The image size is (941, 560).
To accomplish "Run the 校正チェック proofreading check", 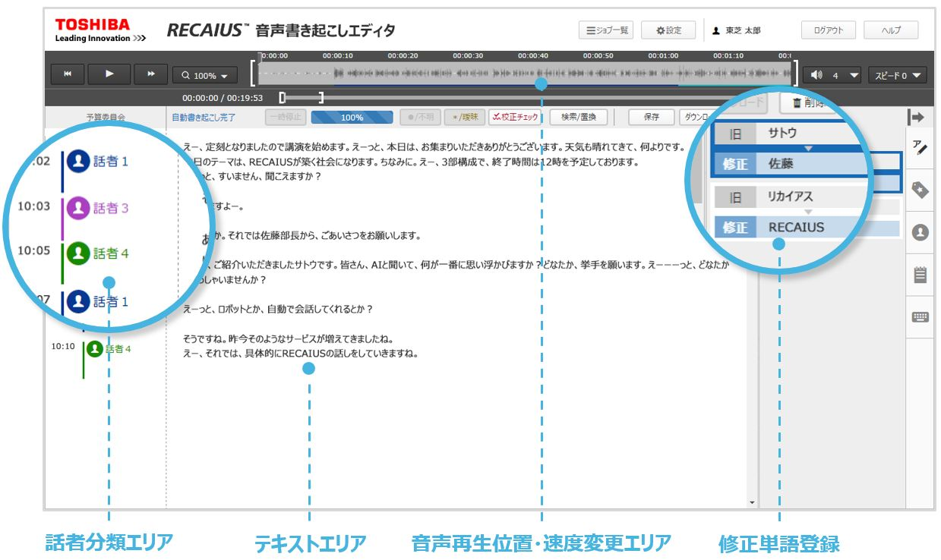I will (514, 118).
